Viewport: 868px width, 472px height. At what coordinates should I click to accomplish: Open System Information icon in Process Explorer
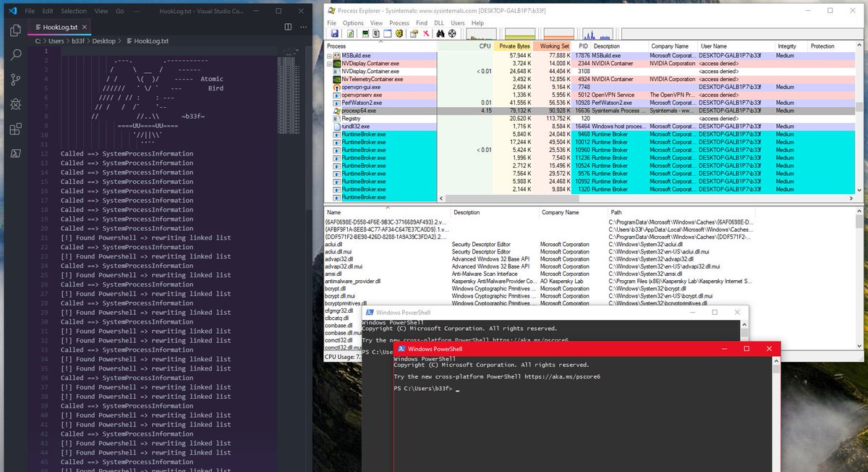point(365,33)
